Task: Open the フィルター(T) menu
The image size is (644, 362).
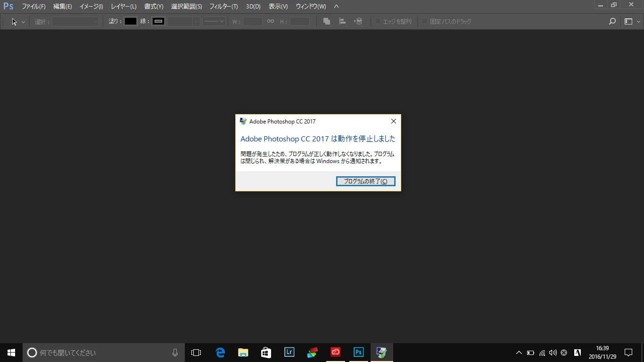Action: click(223, 7)
